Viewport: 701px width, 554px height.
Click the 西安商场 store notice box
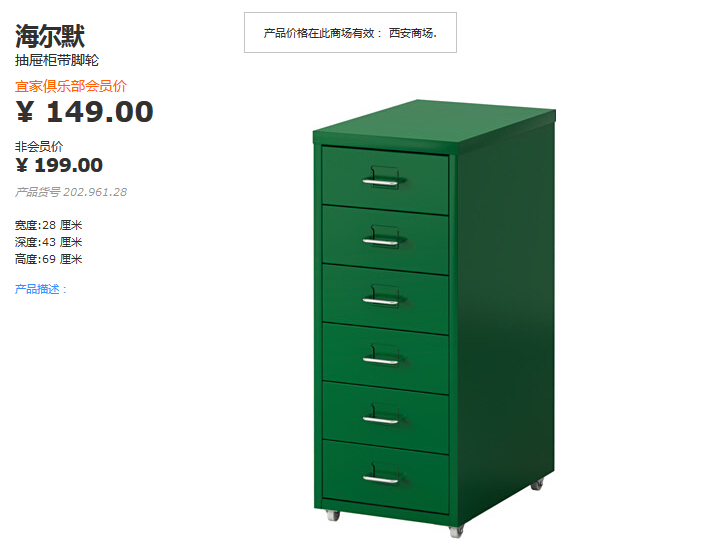(350, 33)
